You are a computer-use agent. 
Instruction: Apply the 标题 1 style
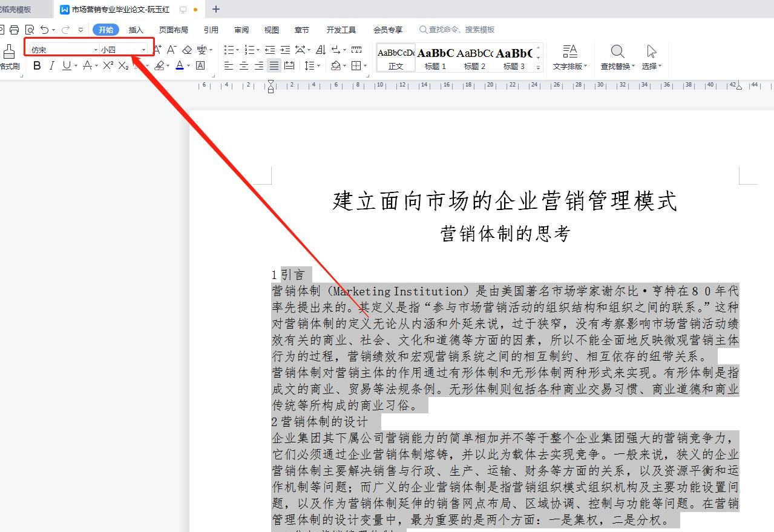point(435,57)
